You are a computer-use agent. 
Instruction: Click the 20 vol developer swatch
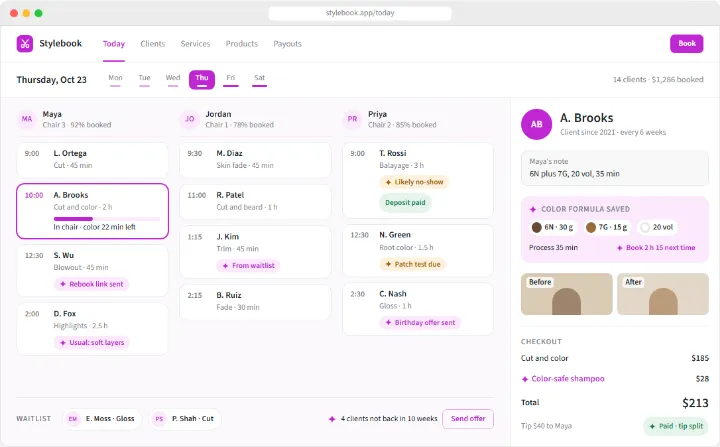click(x=657, y=227)
